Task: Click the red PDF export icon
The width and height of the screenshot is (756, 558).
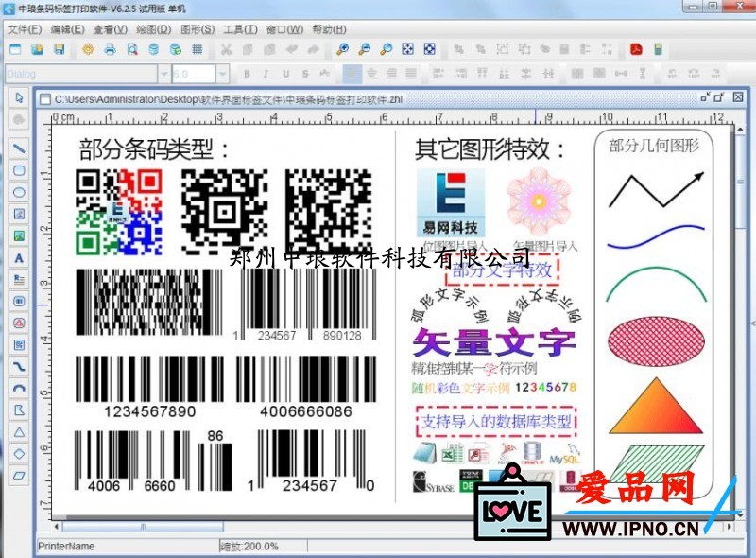Action: [636, 49]
